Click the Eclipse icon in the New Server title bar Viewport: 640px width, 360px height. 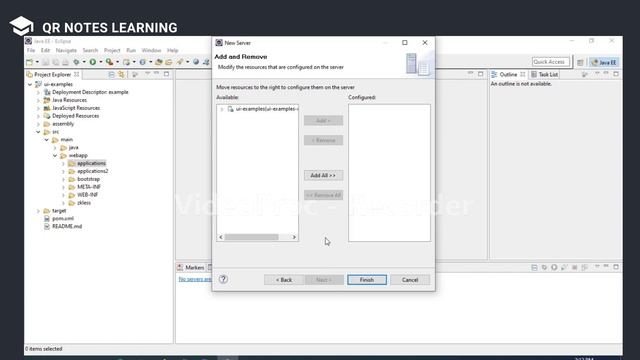tap(219, 42)
